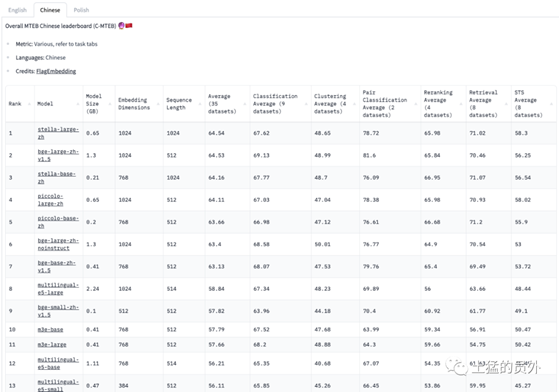
Task: Sort by Sequence Length arrow
Action: (x=200, y=104)
